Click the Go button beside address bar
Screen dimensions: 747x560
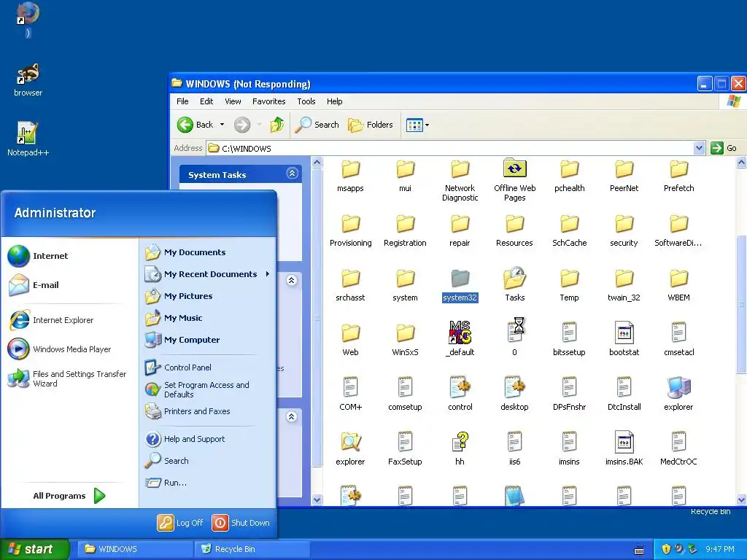coord(724,148)
